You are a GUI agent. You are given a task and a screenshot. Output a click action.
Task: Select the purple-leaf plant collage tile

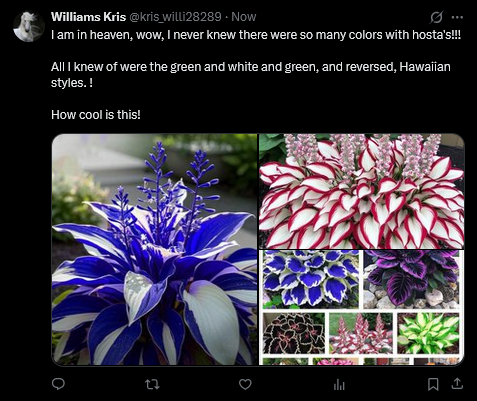(x=411, y=279)
